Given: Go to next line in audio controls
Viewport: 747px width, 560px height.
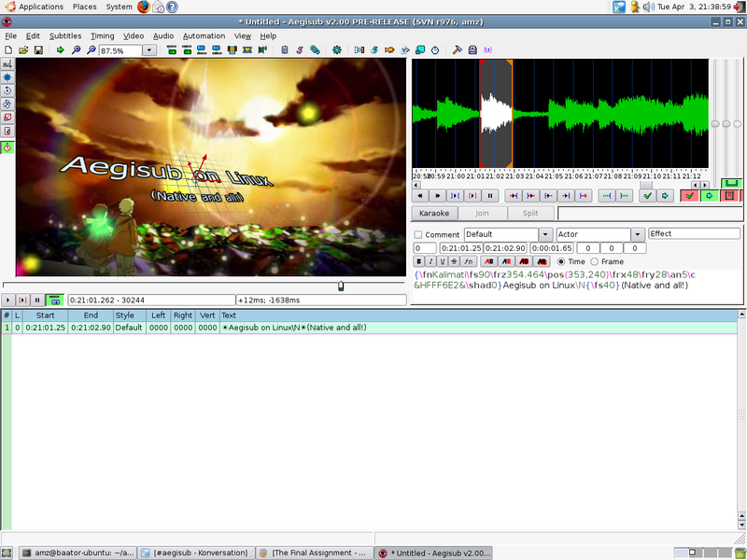Looking at the screenshot, I should pyautogui.click(x=437, y=196).
